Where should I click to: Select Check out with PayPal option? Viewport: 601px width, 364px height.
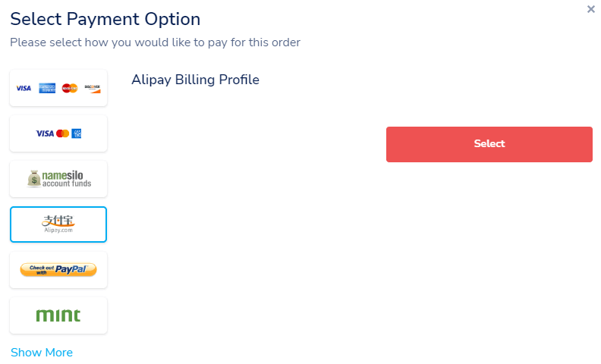(x=58, y=270)
